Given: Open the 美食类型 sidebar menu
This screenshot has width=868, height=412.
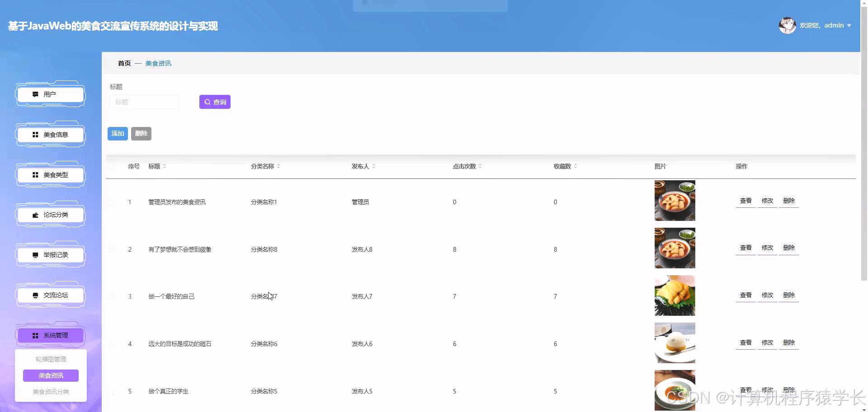Looking at the screenshot, I should 50,175.
